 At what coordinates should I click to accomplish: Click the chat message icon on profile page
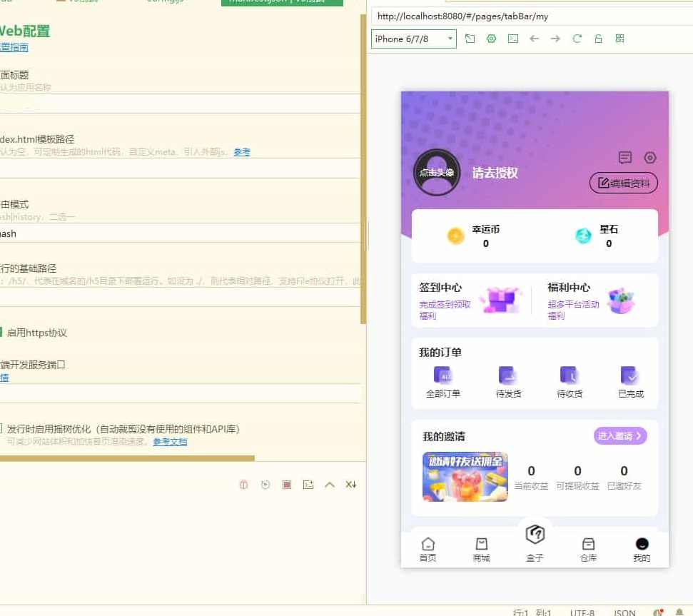626,158
